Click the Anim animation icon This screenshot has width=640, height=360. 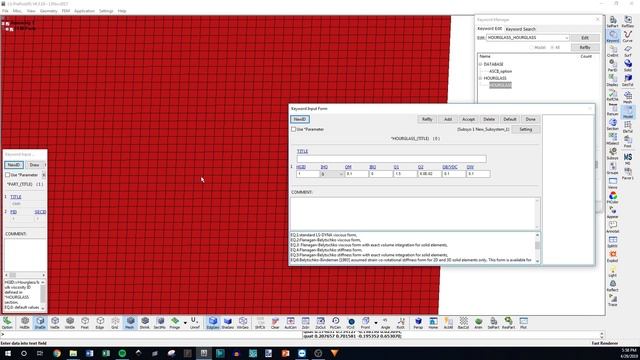(x=478, y=322)
